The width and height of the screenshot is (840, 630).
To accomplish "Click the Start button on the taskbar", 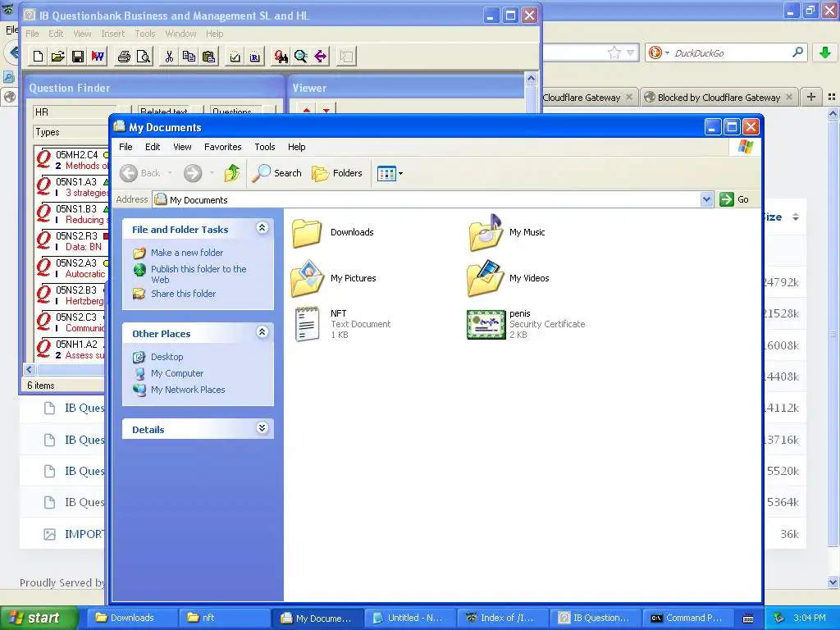I will (39, 618).
